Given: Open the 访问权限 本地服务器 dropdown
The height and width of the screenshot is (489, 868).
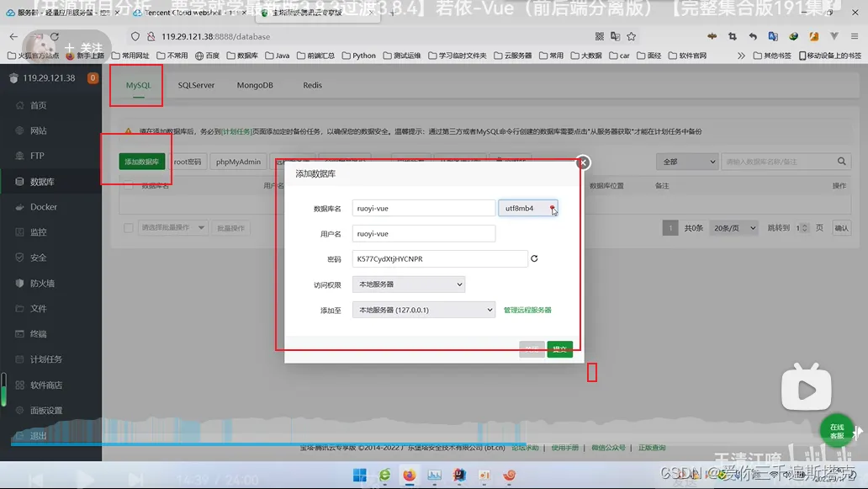Looking at the screenshot, I should click(x=409, y=284).
